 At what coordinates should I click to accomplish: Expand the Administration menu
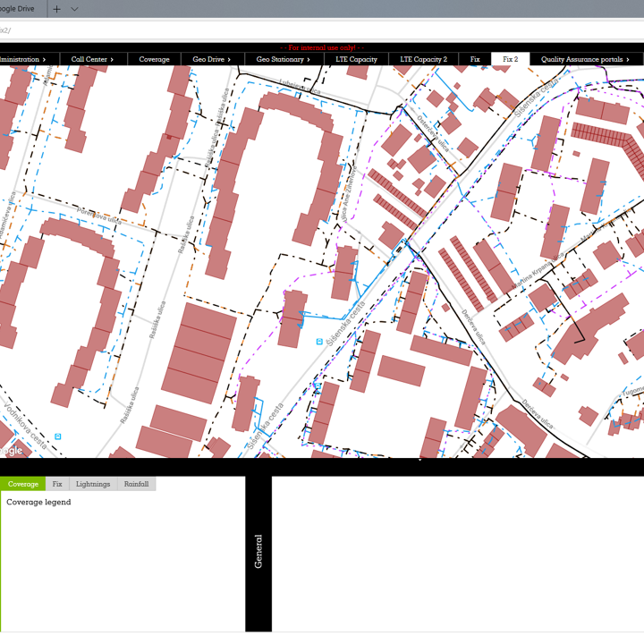point(21,59)
